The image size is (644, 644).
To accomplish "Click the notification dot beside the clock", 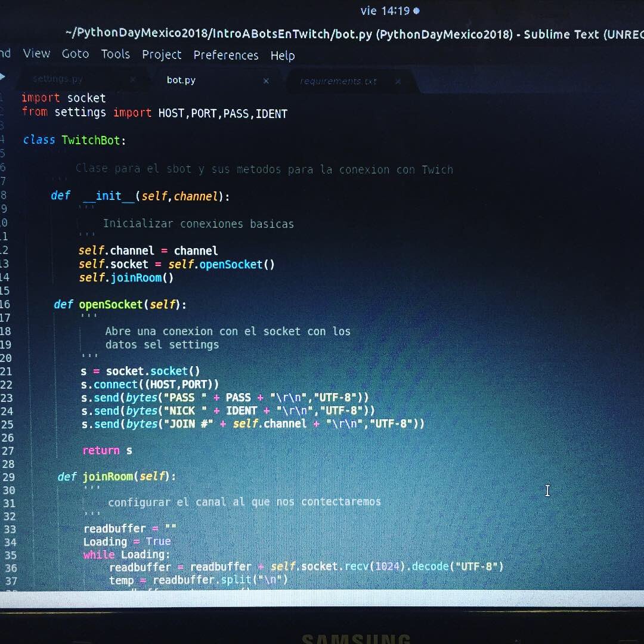I will pos(416,11).
